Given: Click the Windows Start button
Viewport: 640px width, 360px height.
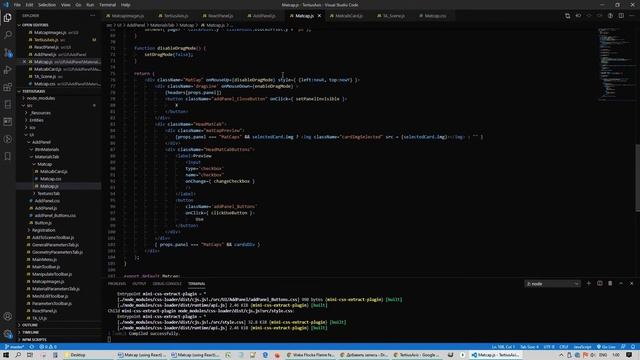Looking at the screenshot, I should (x=6, y=355).
